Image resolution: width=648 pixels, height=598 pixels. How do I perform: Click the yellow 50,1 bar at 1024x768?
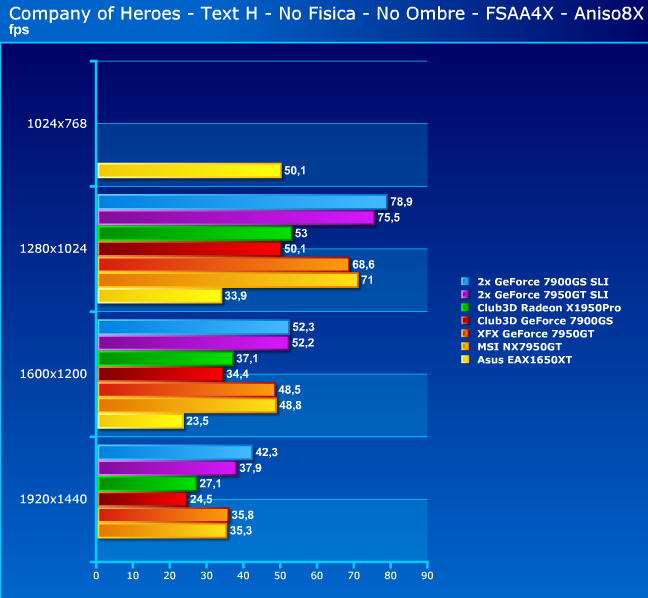click(190, 171)
